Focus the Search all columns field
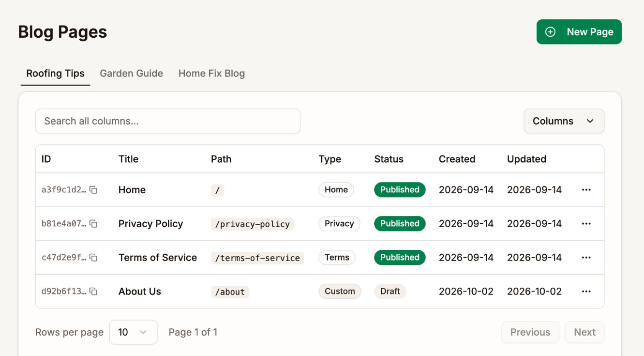Screen dimensions: 644x356 coord(168,121)
